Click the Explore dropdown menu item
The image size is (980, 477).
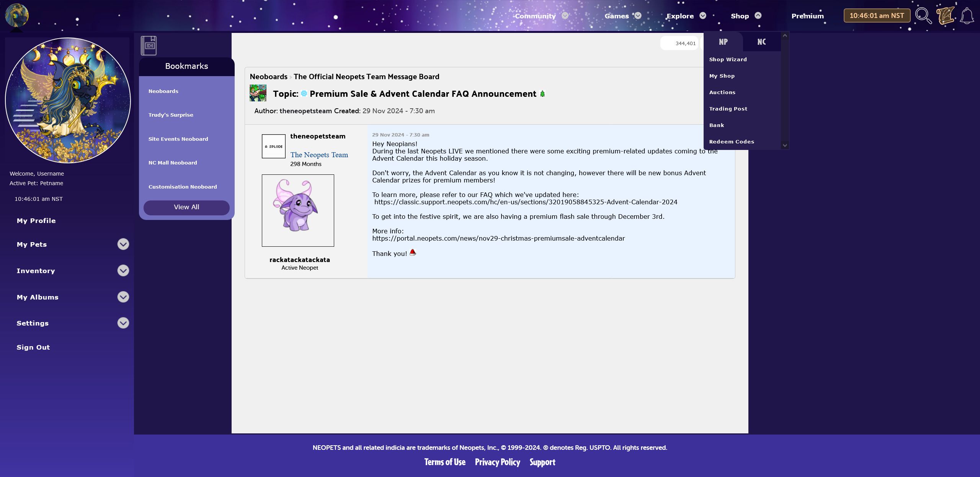[680, 16]
